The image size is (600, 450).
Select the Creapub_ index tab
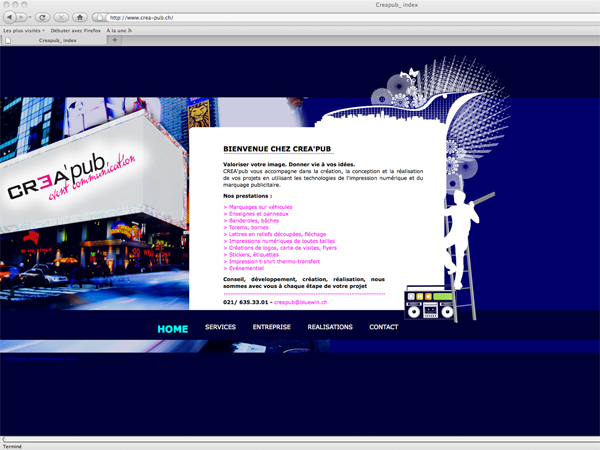tap(54, 40)
